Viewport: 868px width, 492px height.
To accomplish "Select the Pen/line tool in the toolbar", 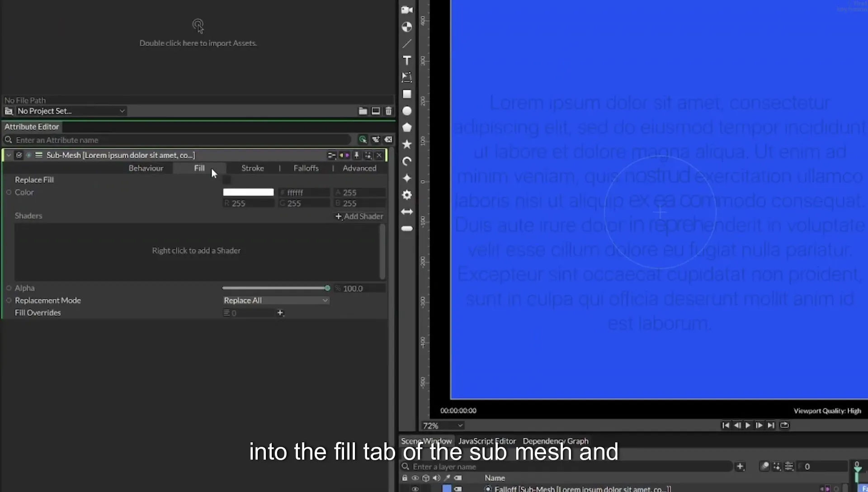I will pos(407,44).
